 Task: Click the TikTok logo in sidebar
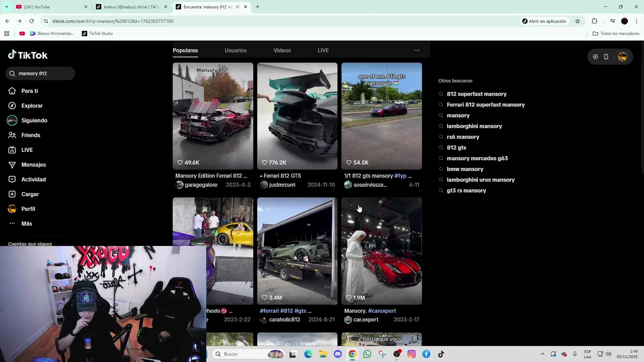[28, 55]
